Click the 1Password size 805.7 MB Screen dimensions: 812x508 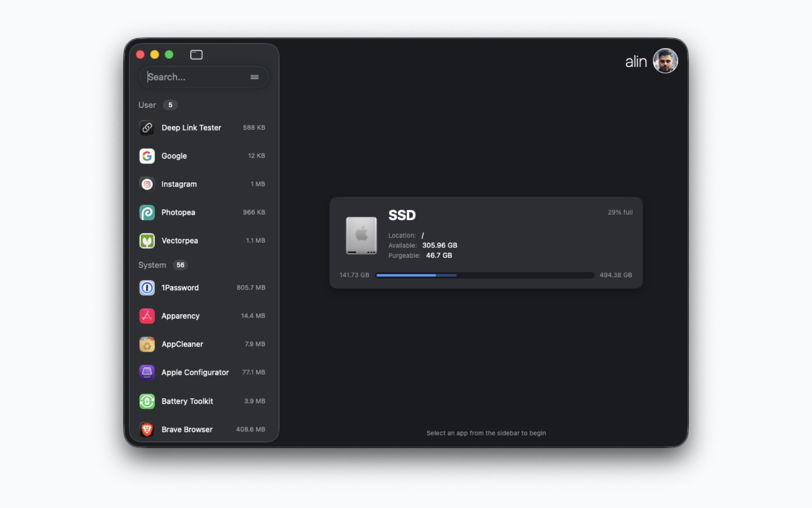click(x=251, y=287)
